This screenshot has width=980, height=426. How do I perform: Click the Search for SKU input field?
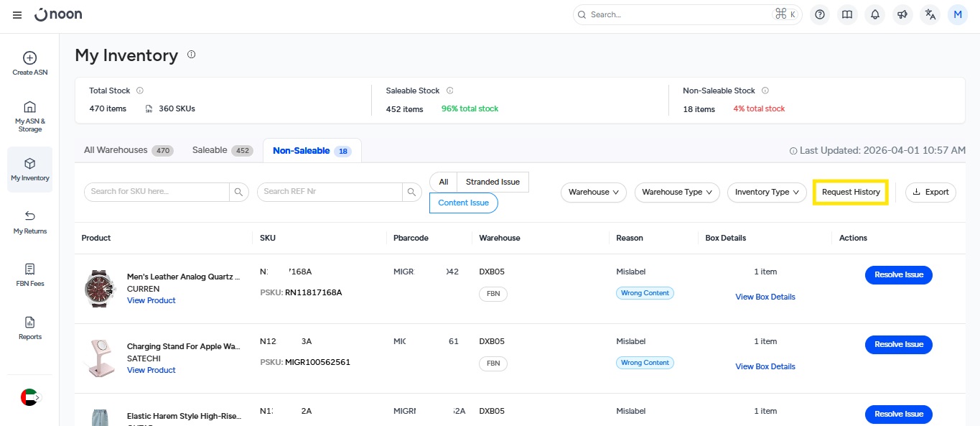157,192
